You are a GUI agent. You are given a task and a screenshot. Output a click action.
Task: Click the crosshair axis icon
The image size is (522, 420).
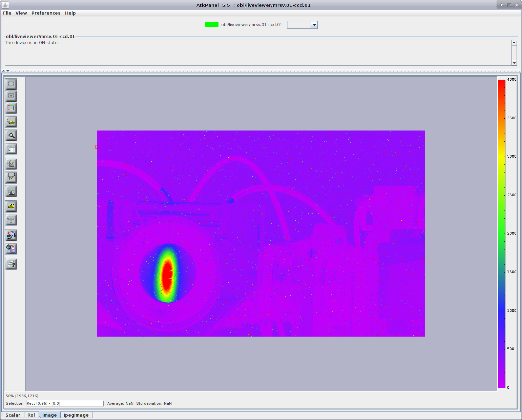[11, 220]
